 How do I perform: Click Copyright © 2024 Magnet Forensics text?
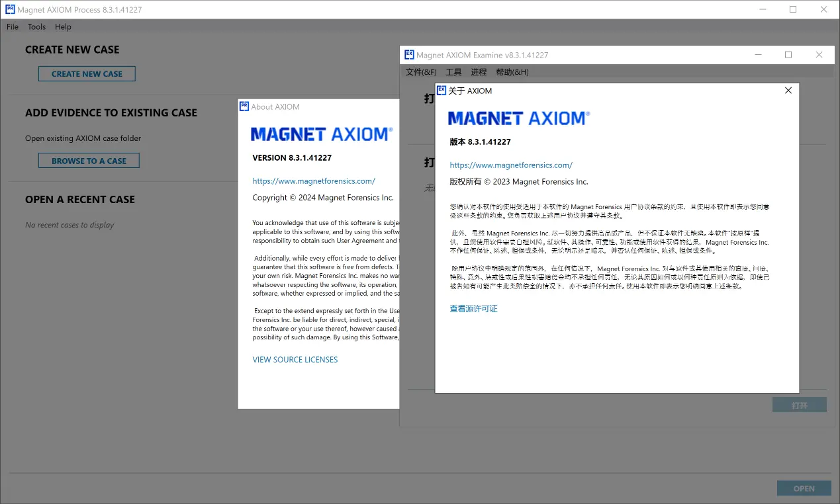[x=323, y=198]
